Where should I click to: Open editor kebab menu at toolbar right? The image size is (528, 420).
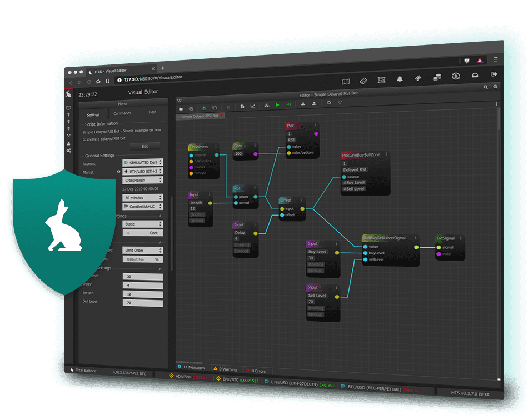496,104
